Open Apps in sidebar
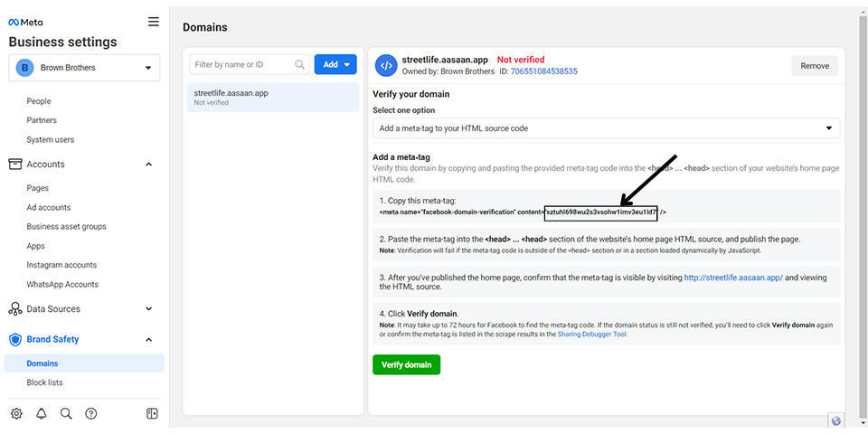This screenshot has height=434, width=868. (36, 246)
